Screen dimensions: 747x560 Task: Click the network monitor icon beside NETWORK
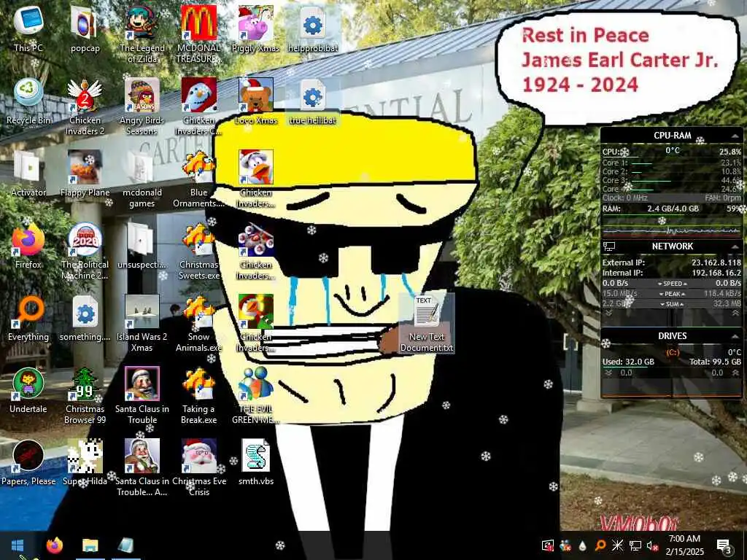pos(609,246)
